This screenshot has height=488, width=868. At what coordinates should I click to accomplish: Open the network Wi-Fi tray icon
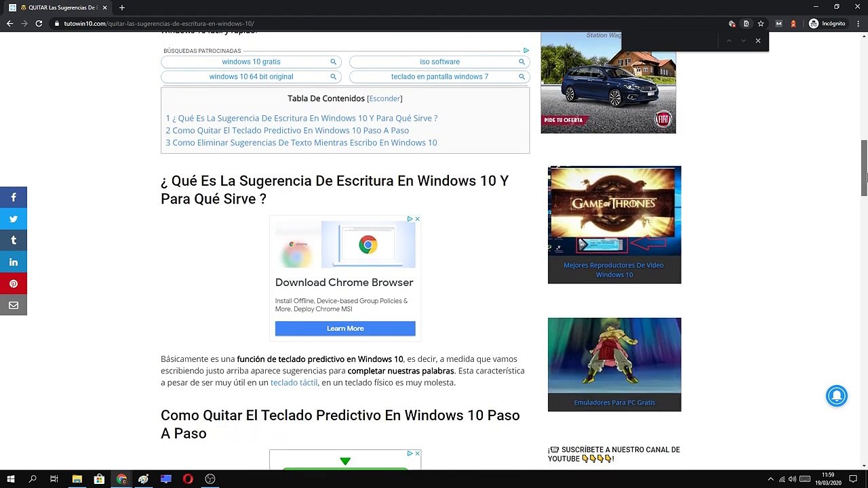pyautogui.click(x=782, y=479)
